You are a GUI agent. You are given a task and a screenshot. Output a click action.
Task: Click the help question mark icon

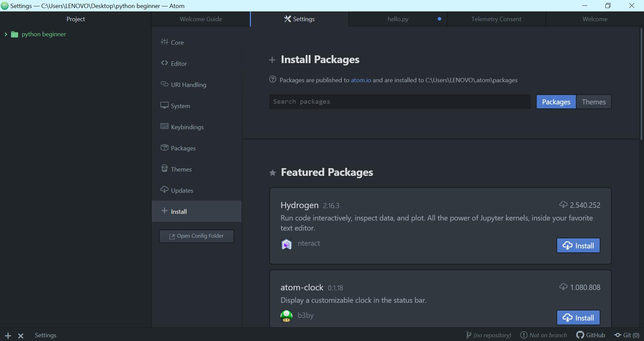click(273, 80)
